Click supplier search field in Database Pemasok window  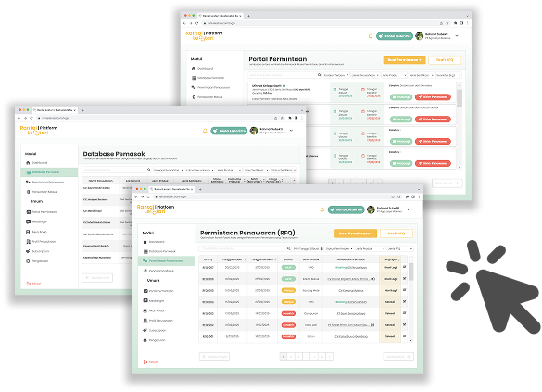(117, 170)
